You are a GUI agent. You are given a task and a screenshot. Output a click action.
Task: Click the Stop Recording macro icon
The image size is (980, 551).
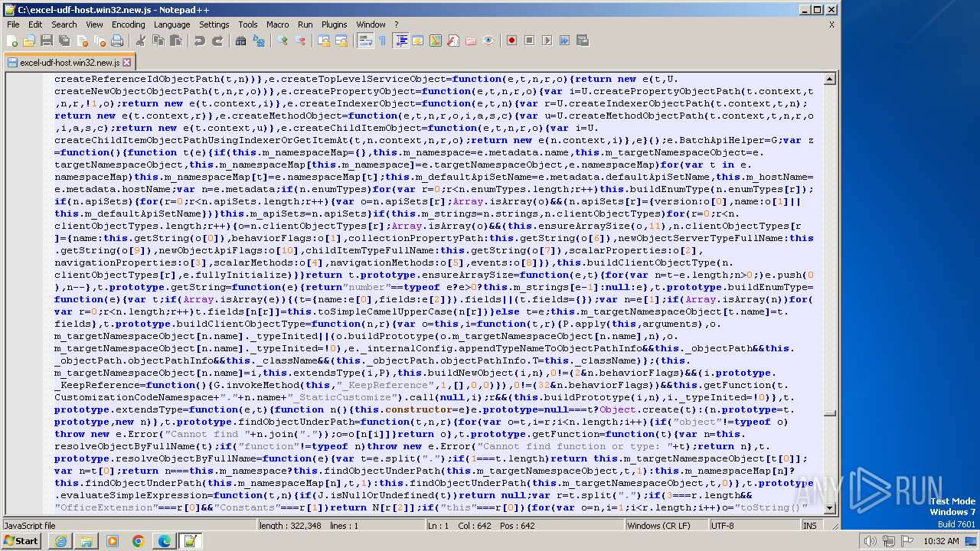529,41
